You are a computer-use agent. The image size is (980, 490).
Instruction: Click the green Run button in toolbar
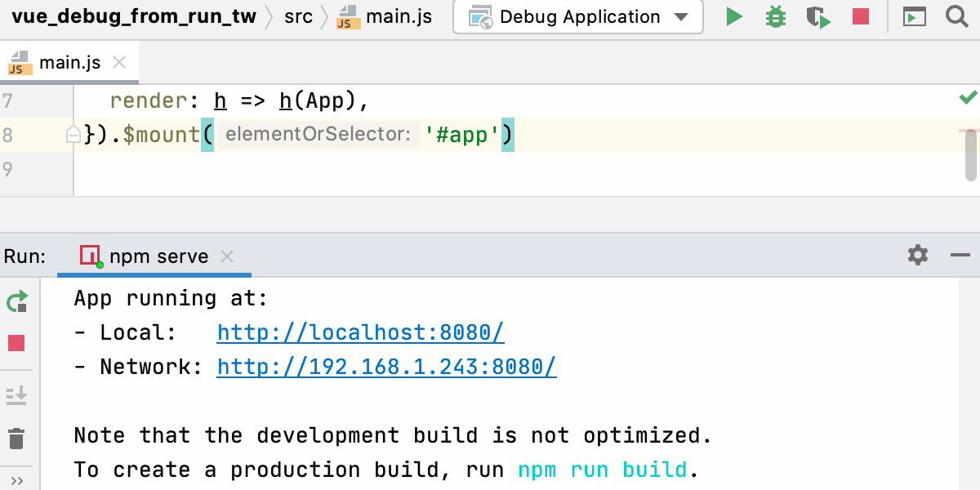coord(734,16)
